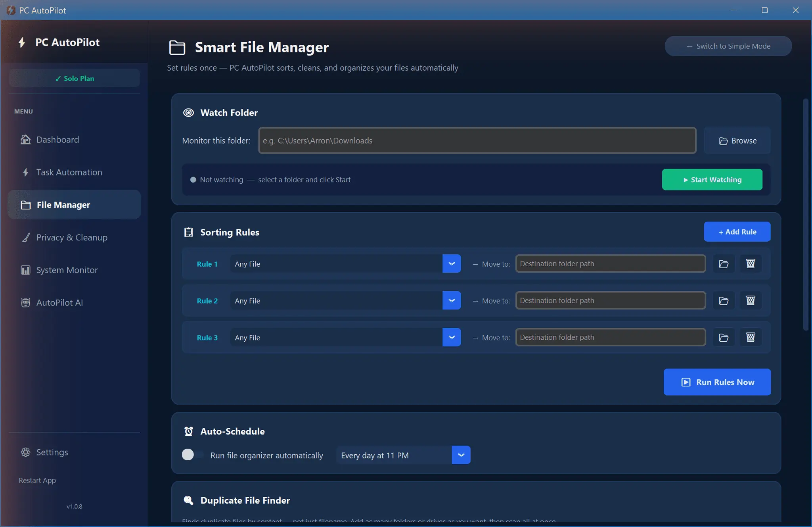Open Rule 1 file type dropdown arrow
Screen dimensions: 812x527
(452, 263)
